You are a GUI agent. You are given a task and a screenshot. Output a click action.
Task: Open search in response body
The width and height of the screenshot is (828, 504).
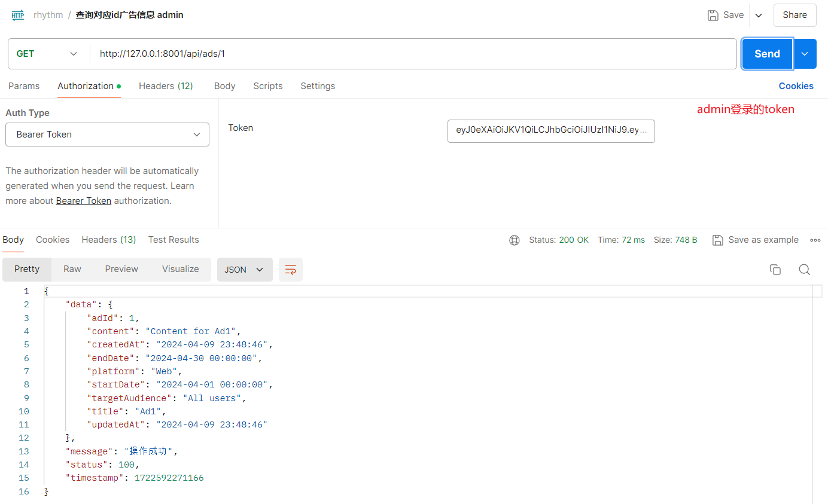(805, 270)
